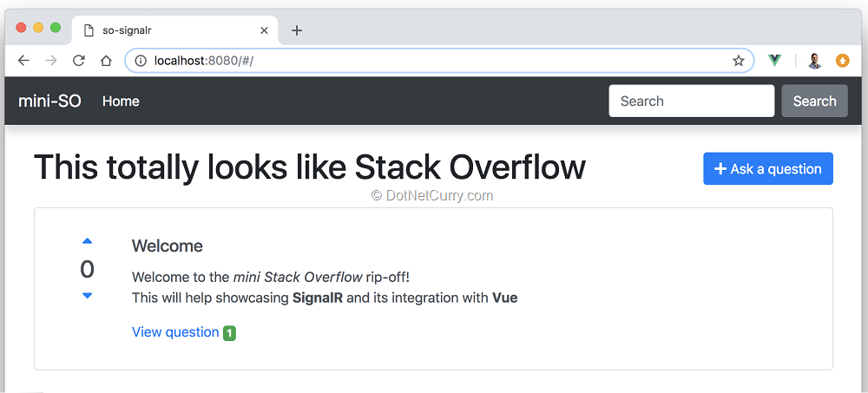Click the bold Vue word
The width and height of the screenshot is (868, 393).
click(505, 298)
